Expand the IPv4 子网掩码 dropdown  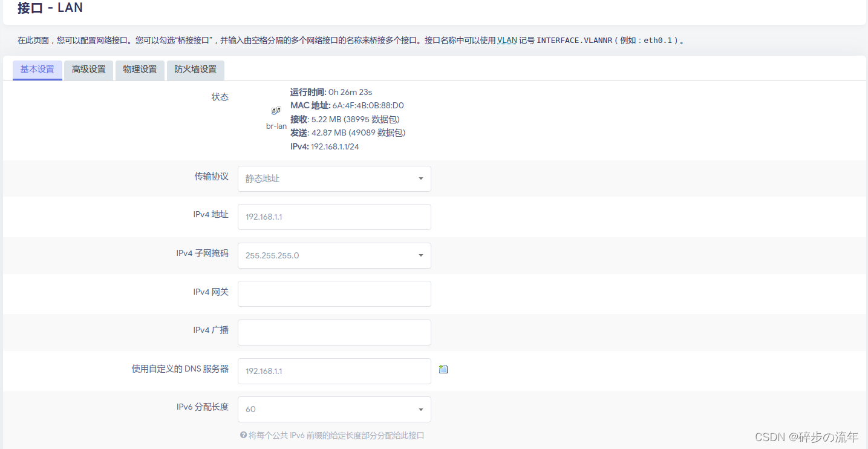pos(334,255)
